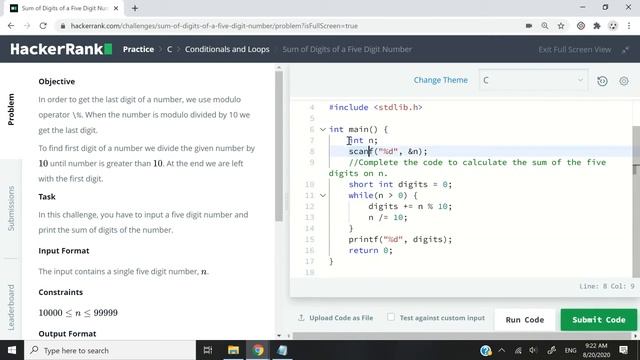Switch to the Leaderboard side tab

click(11, 307)
